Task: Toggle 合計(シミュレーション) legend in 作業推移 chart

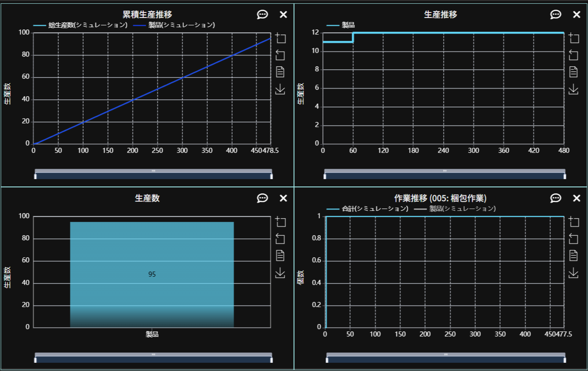Action: (x=368, y=209)
